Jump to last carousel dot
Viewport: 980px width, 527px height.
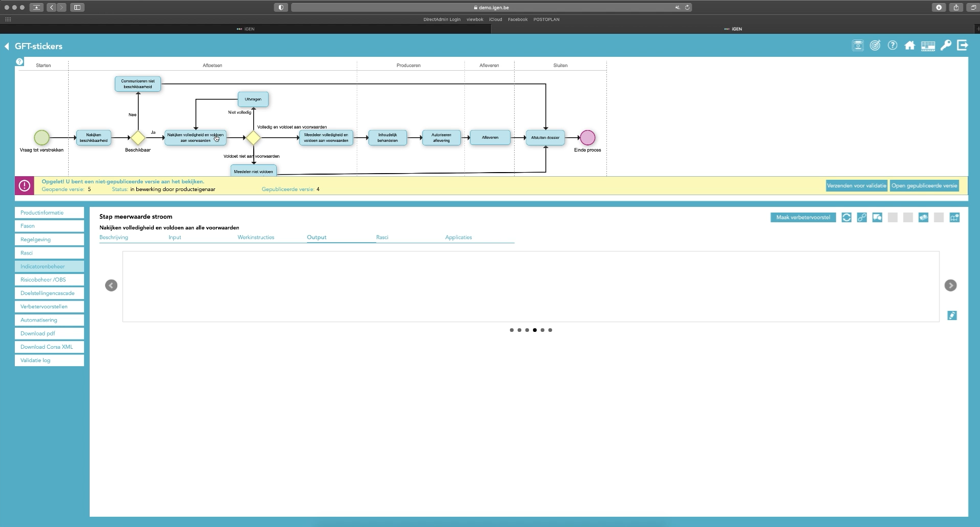coord(550,330)
